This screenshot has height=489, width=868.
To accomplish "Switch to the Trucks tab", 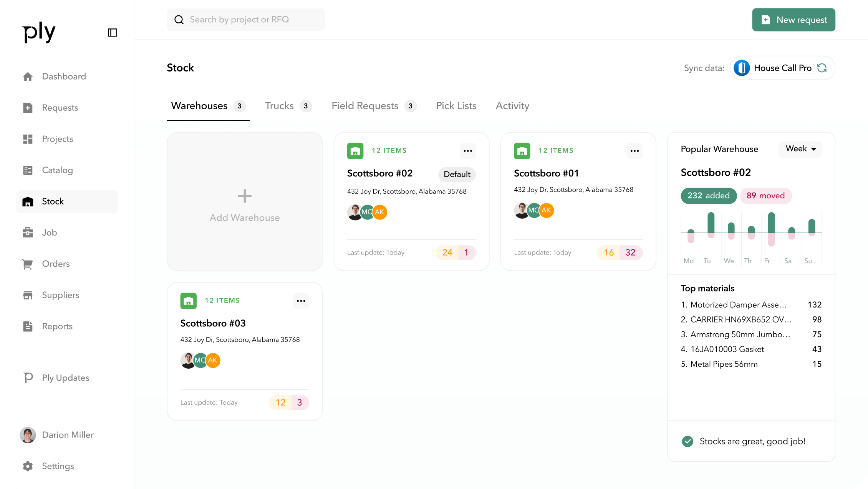I will coord(279,106).
